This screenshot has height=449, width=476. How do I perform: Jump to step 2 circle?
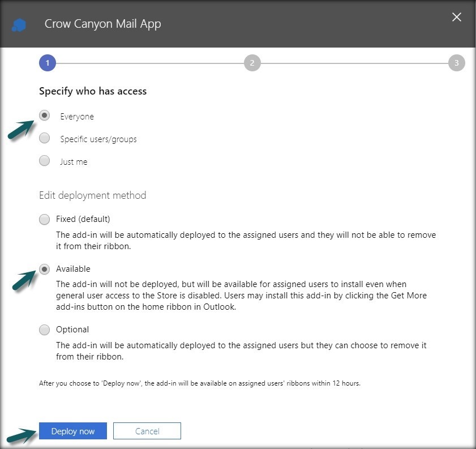tap(252, 63)
